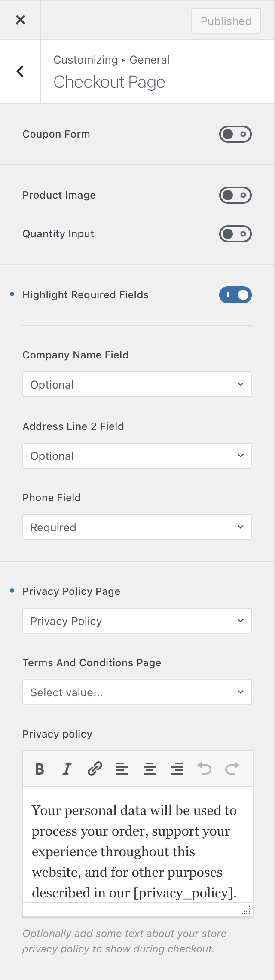Screen dimensions: 275x980
Task: Center-align text in editor toolbar
Action: tap(150, 769)
